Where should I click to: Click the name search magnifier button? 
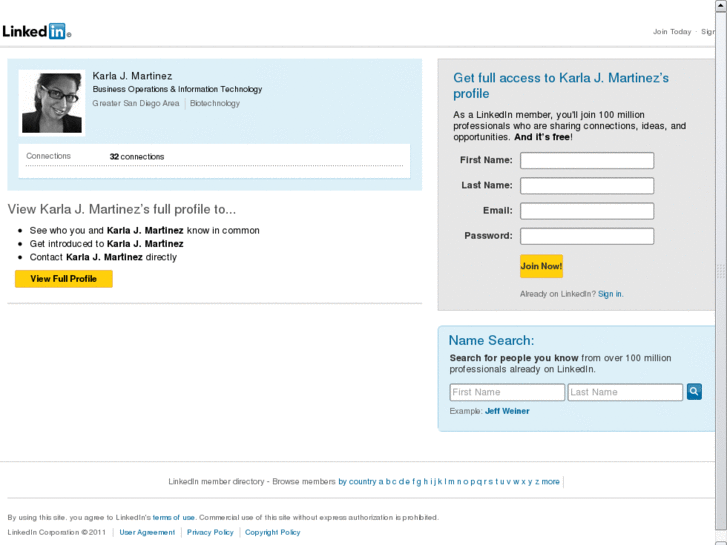pyautogui.click(x=694, y=391)
